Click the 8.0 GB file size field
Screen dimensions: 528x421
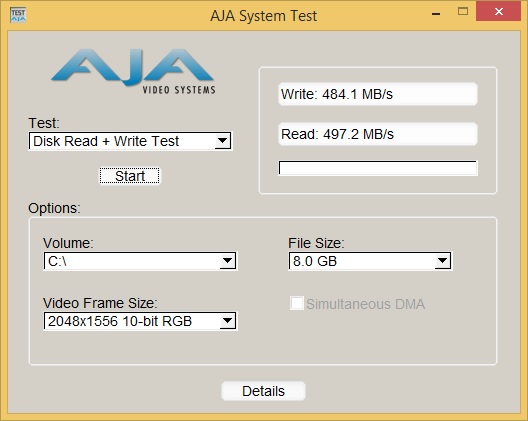point(370,261)
